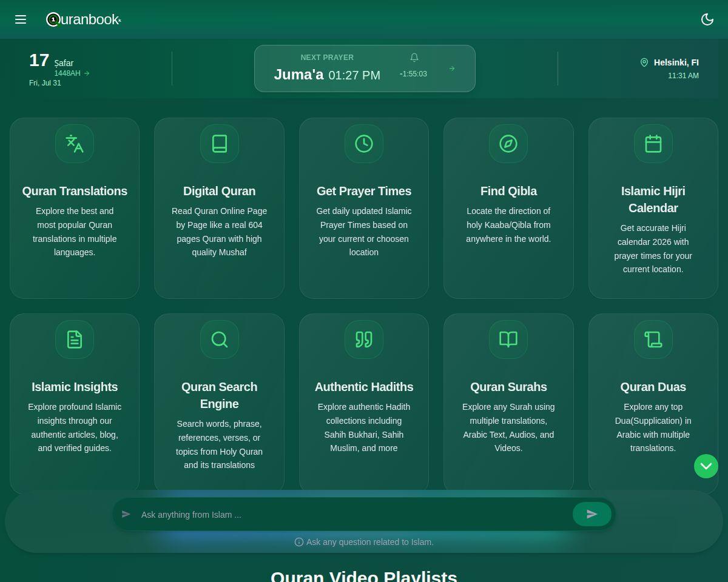This screenshot has width=728, height=582.
Task: Open Islamic Insights document icon
Action: coord(75,339)
